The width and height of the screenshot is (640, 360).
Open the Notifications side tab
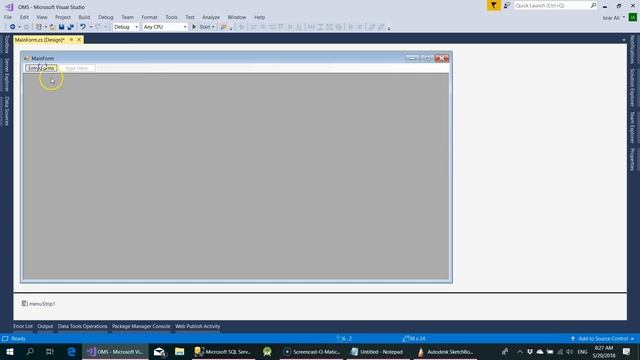click(632, 49)
